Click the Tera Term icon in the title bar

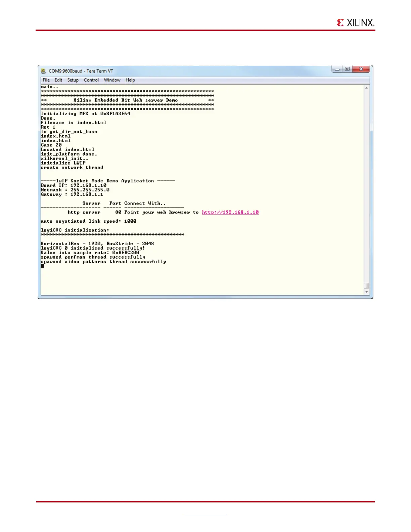tap(43, 71)
